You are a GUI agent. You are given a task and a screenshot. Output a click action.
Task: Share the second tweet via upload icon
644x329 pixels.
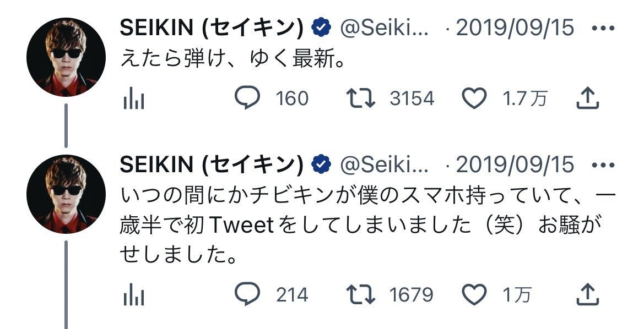pyautogui.click(x=587, y=295)
